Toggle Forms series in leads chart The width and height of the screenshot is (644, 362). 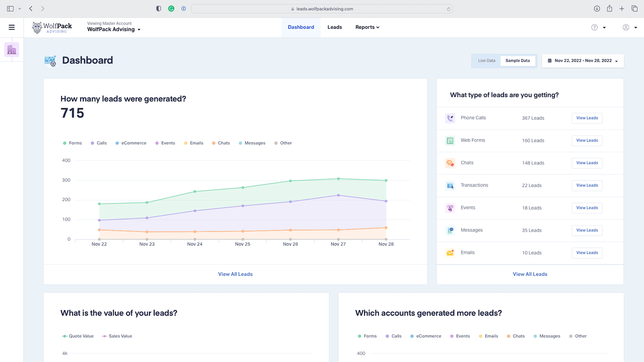[72, 143]
